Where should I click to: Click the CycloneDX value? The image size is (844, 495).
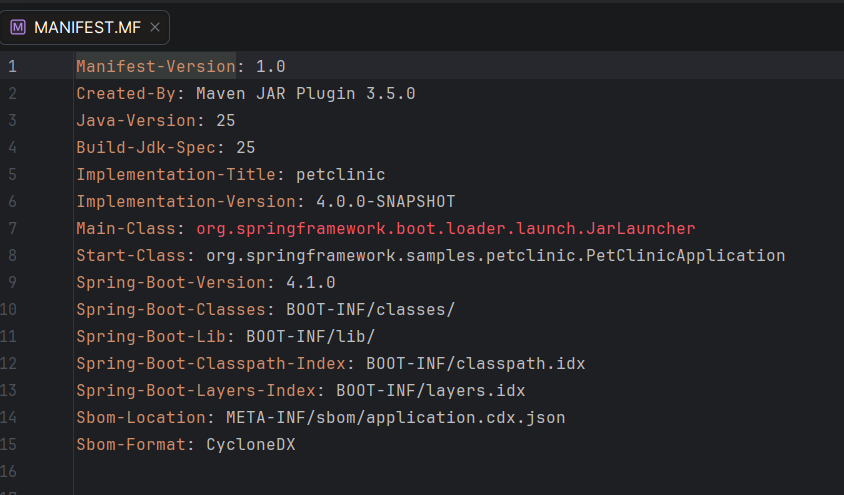pyautogui.click(x=251, y=444)
